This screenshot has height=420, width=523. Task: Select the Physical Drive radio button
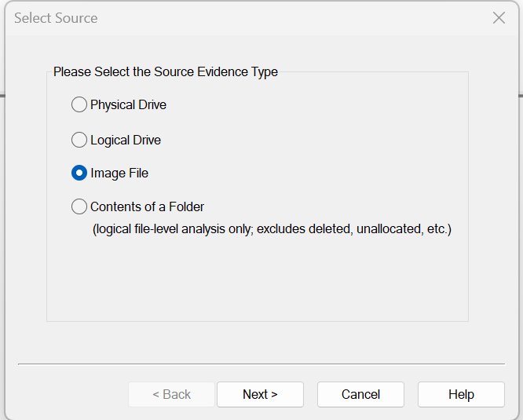[79, 104]
